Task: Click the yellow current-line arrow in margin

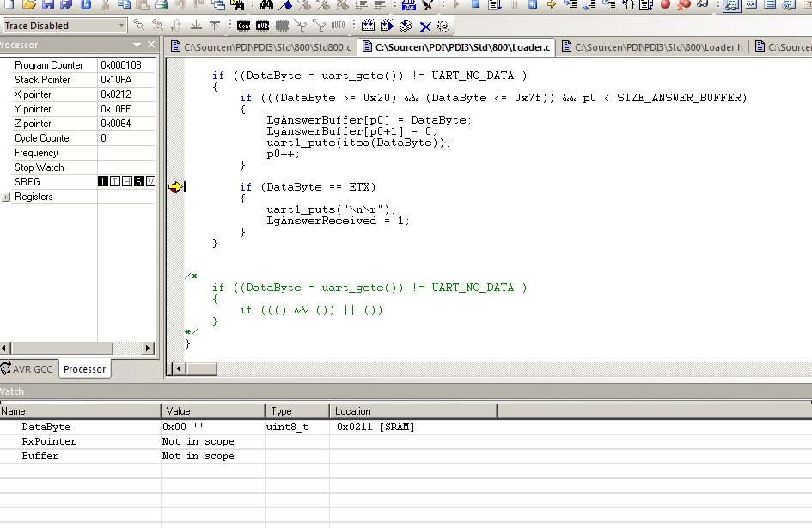Action: coord(175,187)
